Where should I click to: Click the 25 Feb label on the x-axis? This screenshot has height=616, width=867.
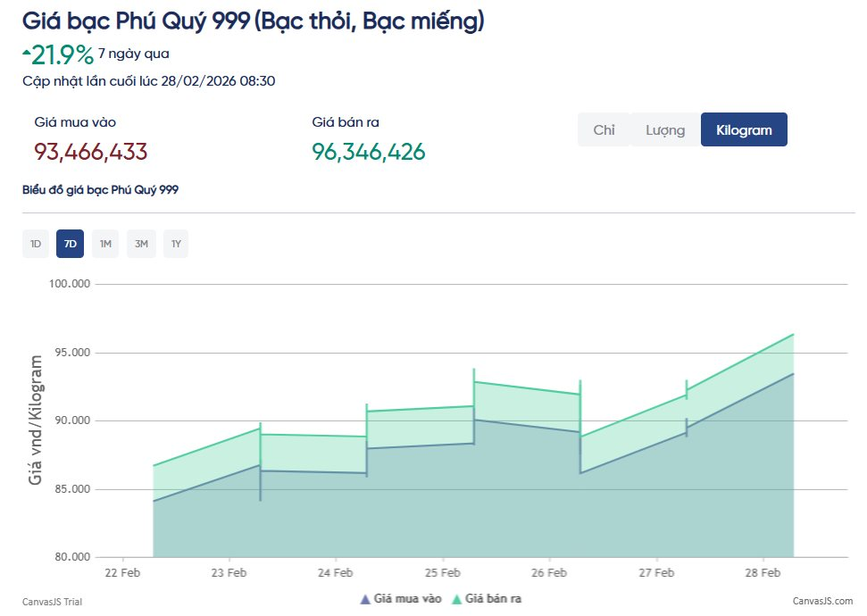click(442, 572)
